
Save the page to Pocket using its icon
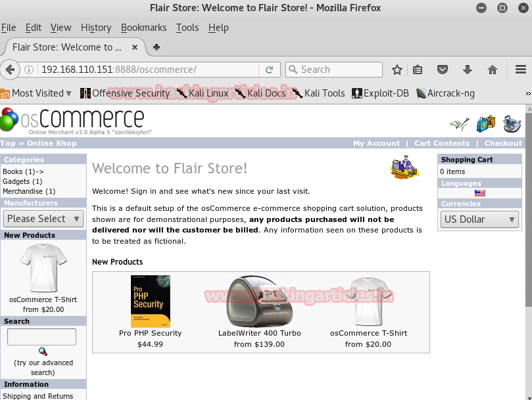click(x=443, y=70)
